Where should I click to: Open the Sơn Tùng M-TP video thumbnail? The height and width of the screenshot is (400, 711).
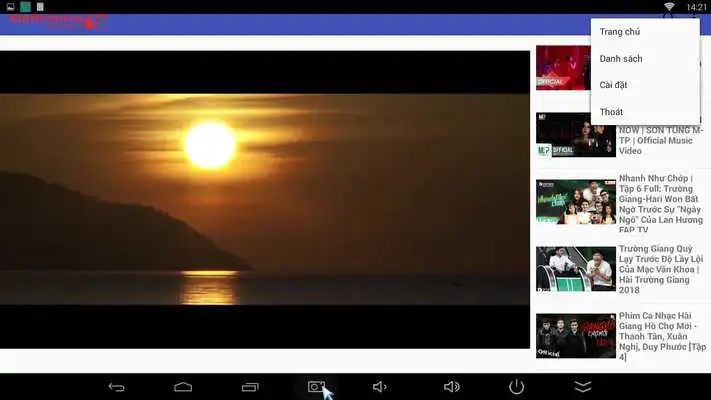click(576, 135)
